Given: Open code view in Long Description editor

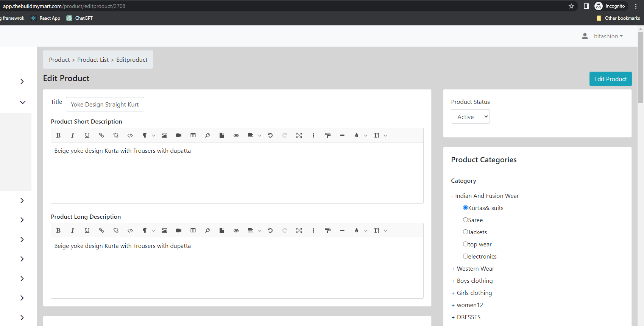Looking at the screenshot, I should point(130,230).
